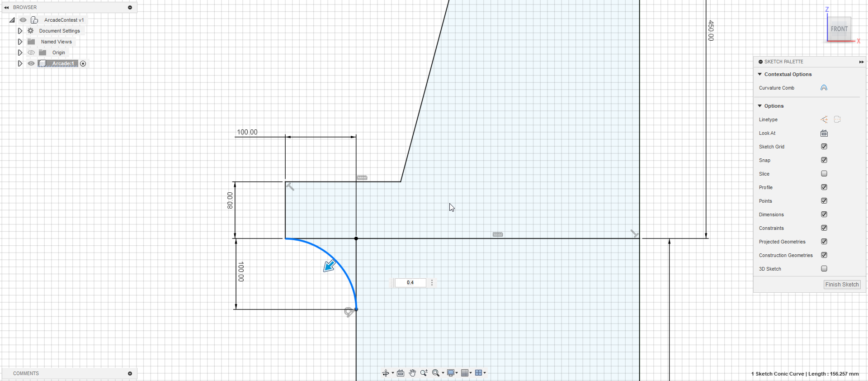Click the rho value input field 0.4
This screenshot has width=868, height=381.
410,283
